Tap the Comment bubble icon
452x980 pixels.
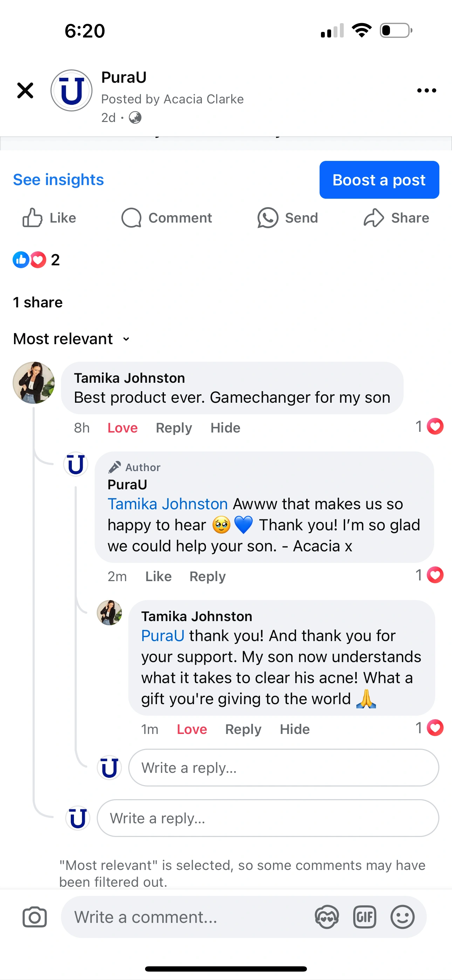coord(131,218)
